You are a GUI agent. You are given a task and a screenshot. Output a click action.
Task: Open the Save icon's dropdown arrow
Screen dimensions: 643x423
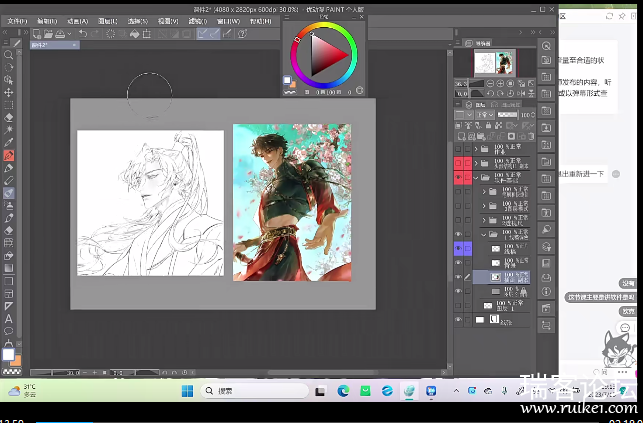pyautogui.click(x=69, y=34)
